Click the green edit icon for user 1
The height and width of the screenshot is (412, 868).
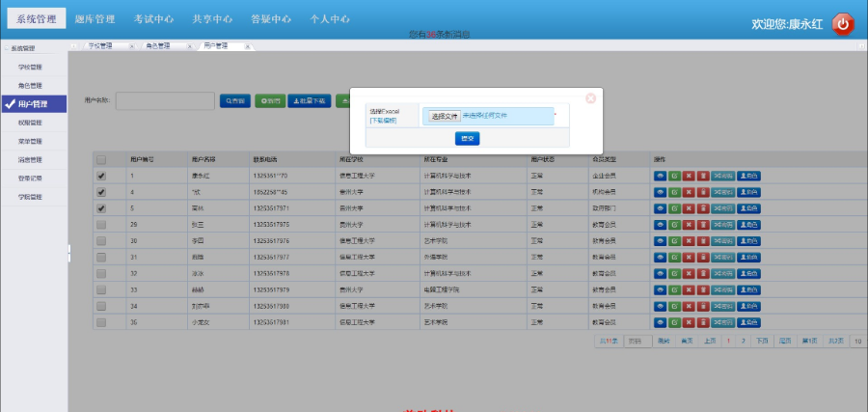pyautogui.click(x=674, y=177)
